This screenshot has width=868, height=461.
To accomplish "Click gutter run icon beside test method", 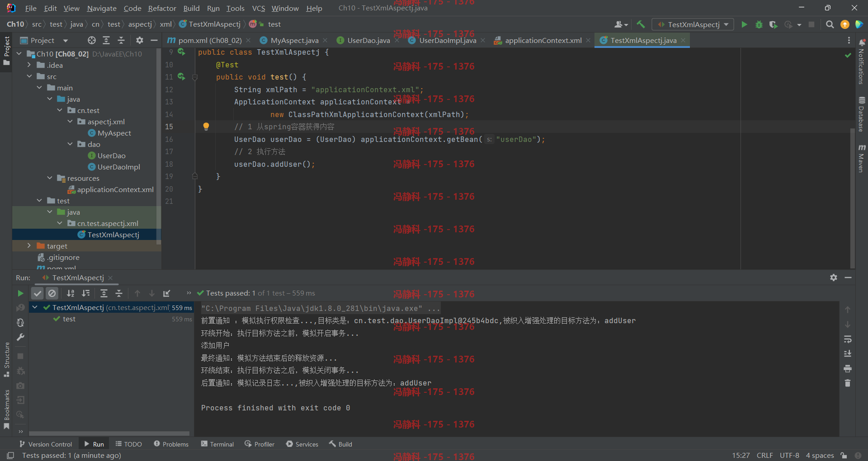I will coord(181,77).
